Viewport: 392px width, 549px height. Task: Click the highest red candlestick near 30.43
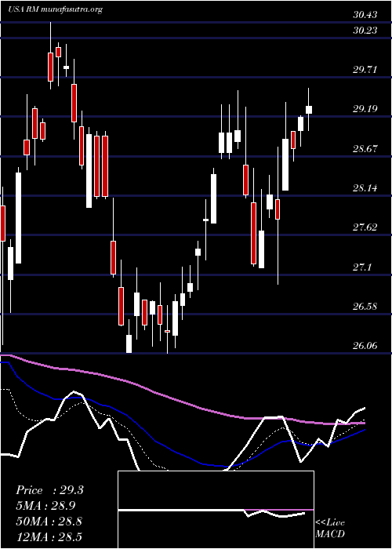point(50,67)
